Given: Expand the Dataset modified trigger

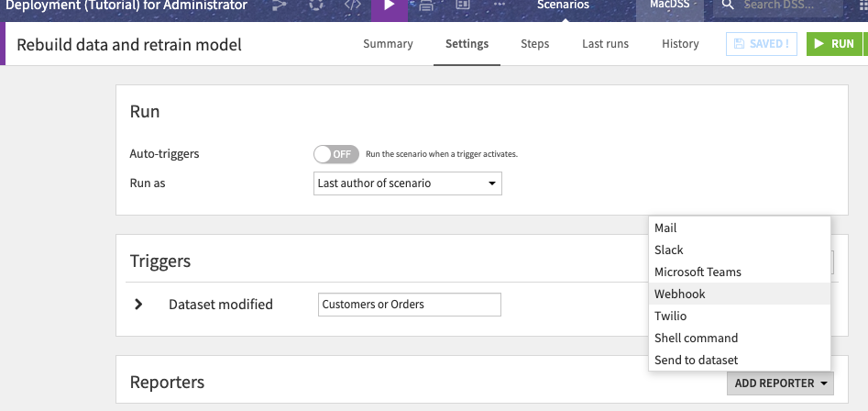Looking at the screenshot, I should coord(138,304).
